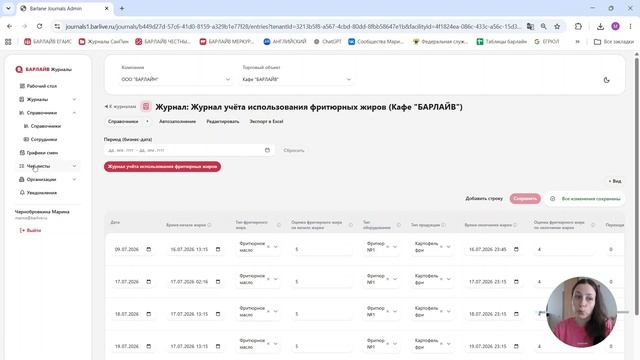Click Добавить строку button

484,198
